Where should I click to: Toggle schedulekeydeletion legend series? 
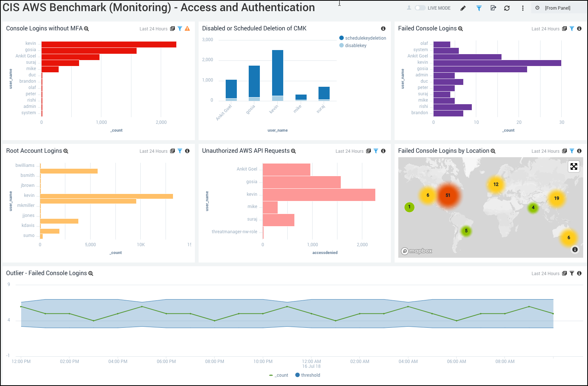tap(363, 38)
